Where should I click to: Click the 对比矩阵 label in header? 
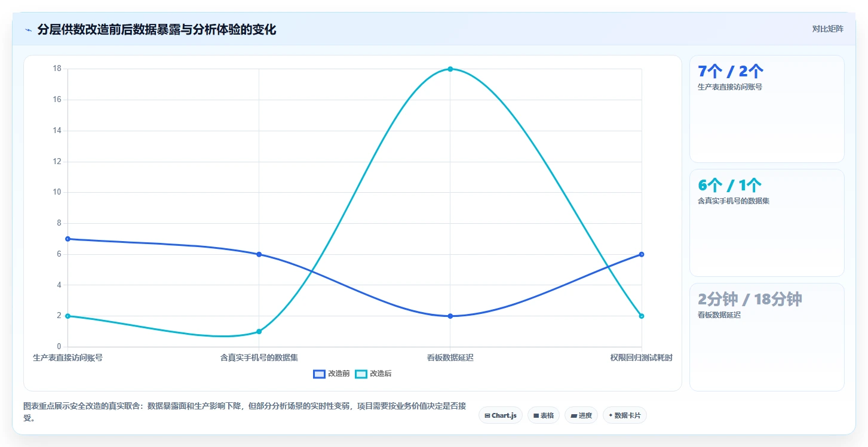827,29
